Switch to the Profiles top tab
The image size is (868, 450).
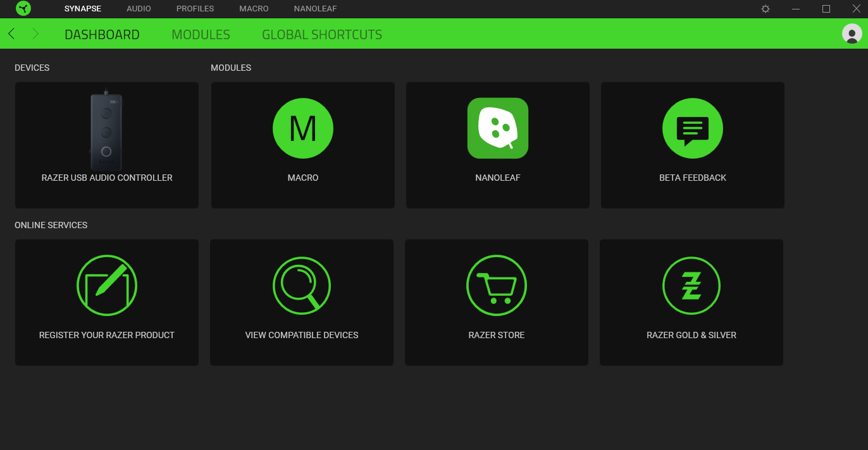coord(195,9)
